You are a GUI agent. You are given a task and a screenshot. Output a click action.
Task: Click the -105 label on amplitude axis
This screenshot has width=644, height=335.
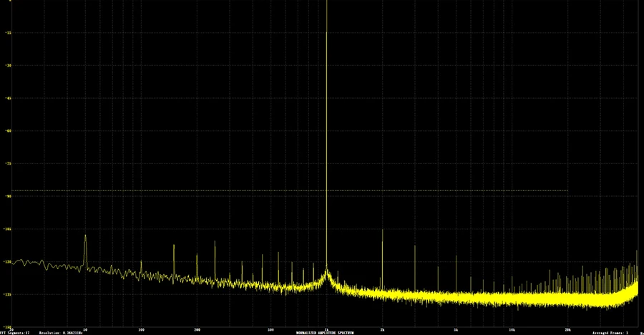pyautogui.click(x=7, y=229)
